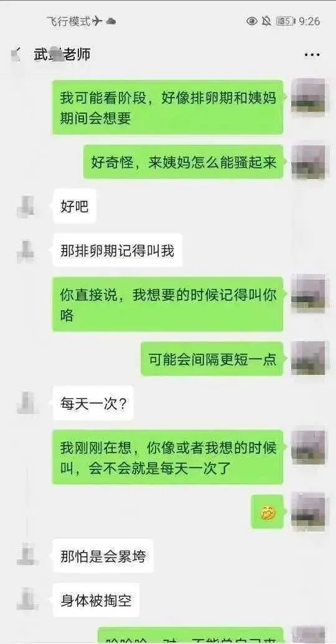Select the 那排卵期记得叫我 message bubble

117,251
